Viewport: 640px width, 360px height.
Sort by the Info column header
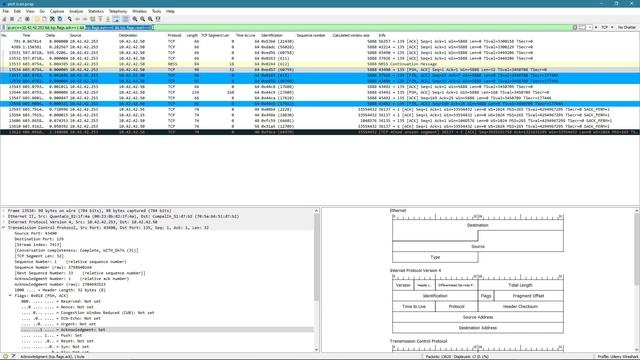point(382,36)
